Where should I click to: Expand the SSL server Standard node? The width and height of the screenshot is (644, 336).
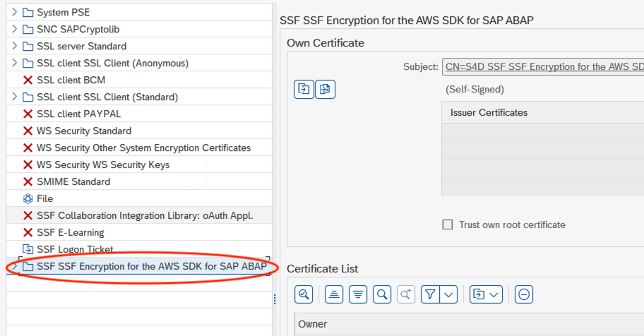coord(14,46)
